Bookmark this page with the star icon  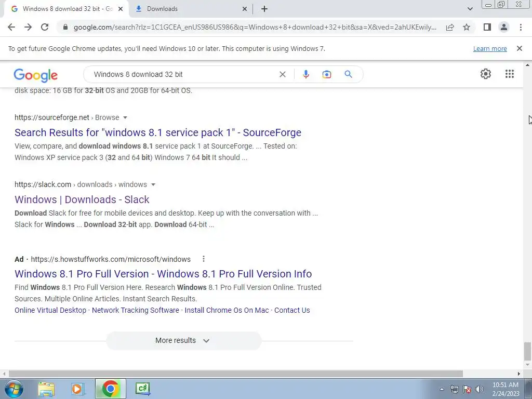(467, 27)
